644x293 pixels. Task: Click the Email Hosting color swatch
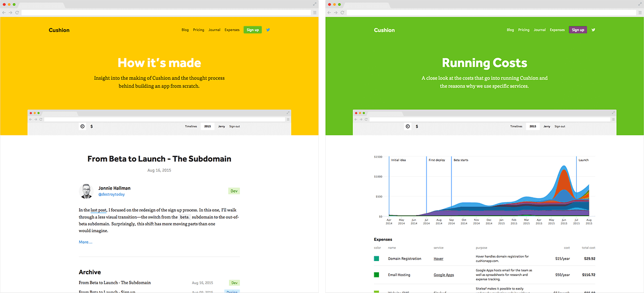[377, 275]
